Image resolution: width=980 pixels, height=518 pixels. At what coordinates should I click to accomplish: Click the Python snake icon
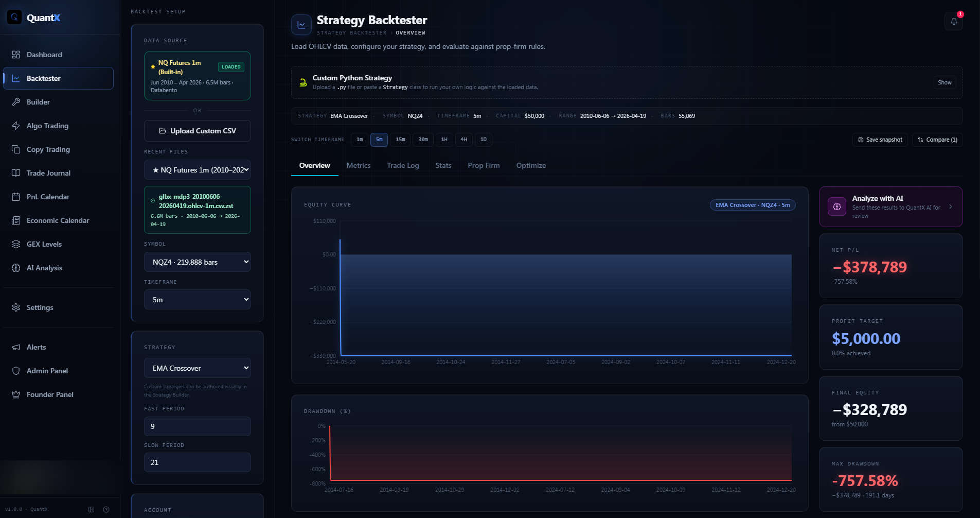click(303, 82)
